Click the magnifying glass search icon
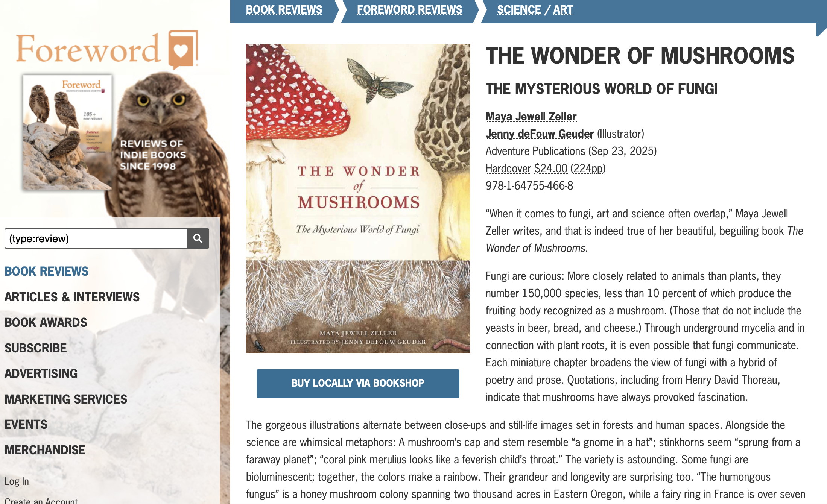 coord(198,238)
